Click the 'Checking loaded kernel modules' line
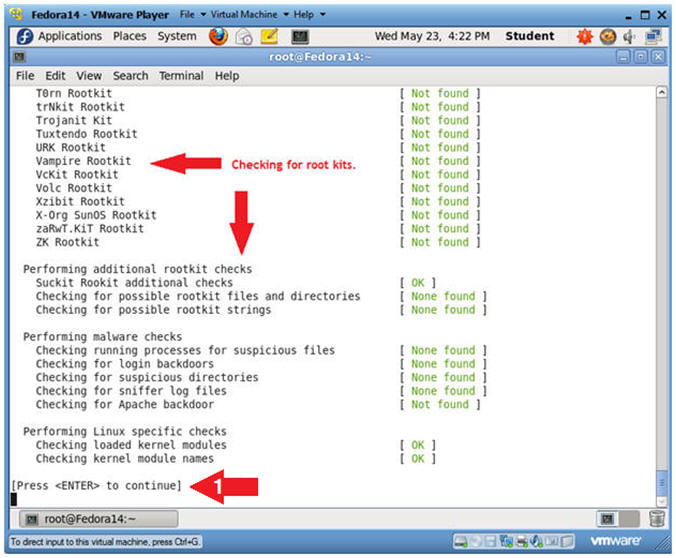676x558 pixels. coord(131,445)
